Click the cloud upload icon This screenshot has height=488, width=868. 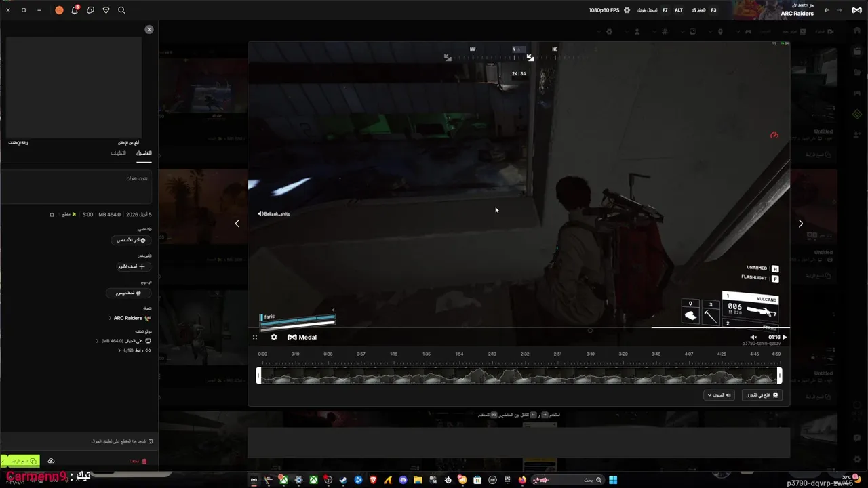[51, 461]
